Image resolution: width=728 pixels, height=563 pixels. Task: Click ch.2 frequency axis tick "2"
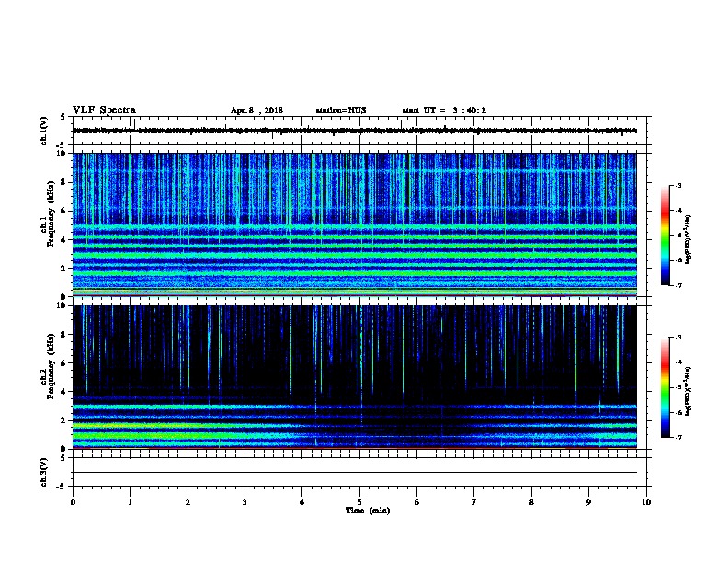[64, 420]
